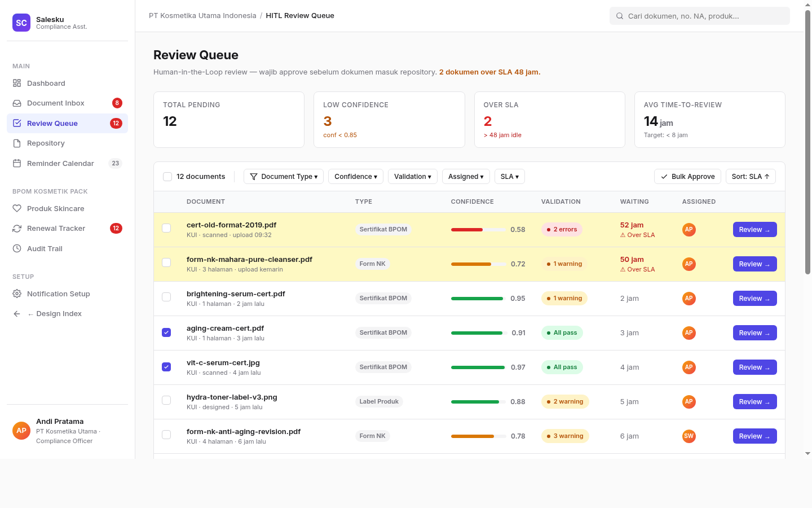Click the Audit Trail clock icon
The image size is (812, 508).
(x=17, y=248)
